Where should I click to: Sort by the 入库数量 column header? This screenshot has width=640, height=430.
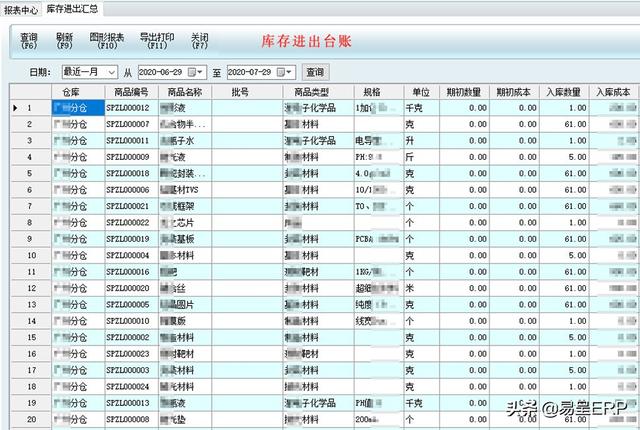click(x=565, y=92)
